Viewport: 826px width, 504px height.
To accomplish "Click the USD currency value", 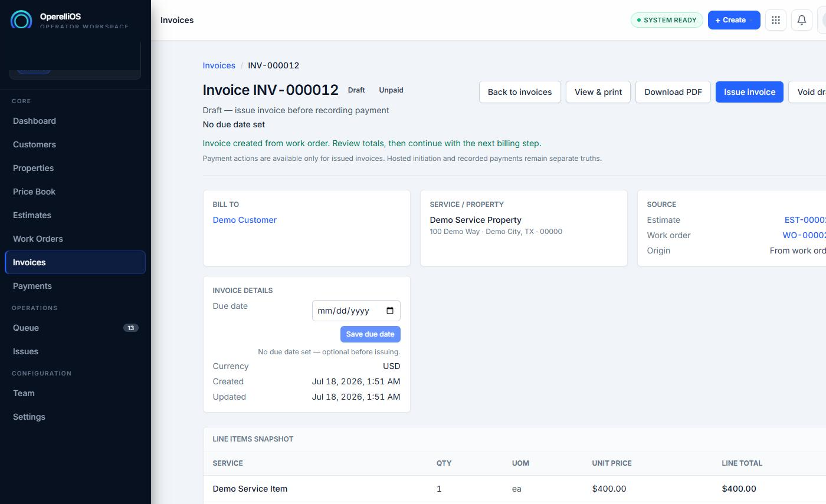I will (391, 366).
